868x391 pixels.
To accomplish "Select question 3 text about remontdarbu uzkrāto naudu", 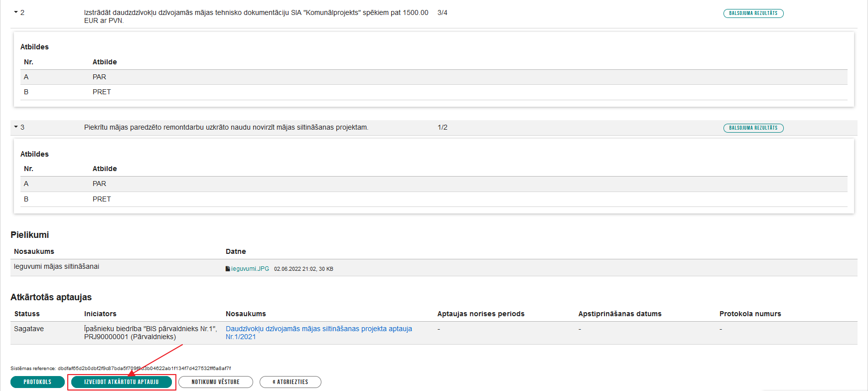I will [226, 127].
